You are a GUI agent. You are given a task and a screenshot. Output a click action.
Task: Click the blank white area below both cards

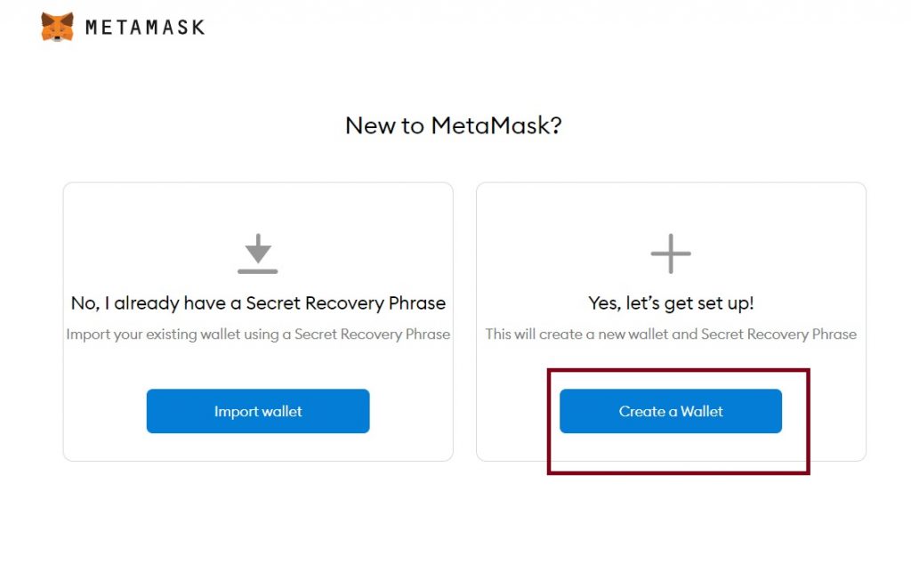pos(453,528)
